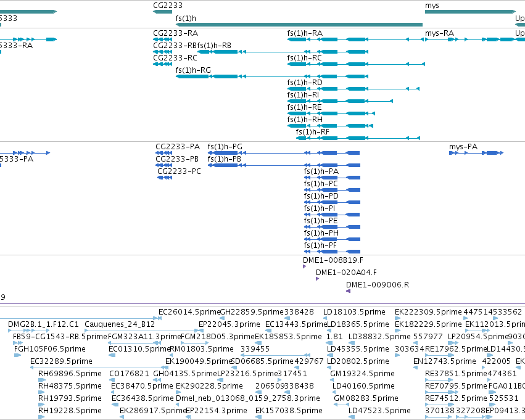
Task: Click the fs(1)h-RE transcript label
Action: coord(304,107)
